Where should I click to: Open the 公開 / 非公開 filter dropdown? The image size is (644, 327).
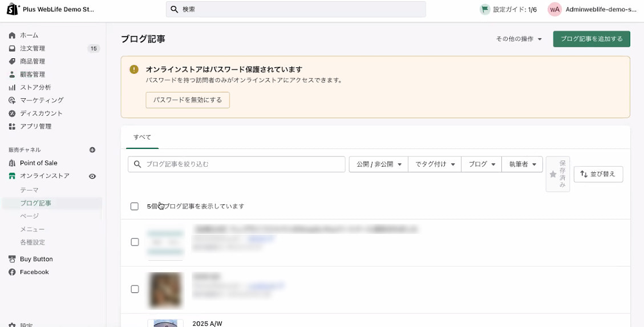click(379, 164)
